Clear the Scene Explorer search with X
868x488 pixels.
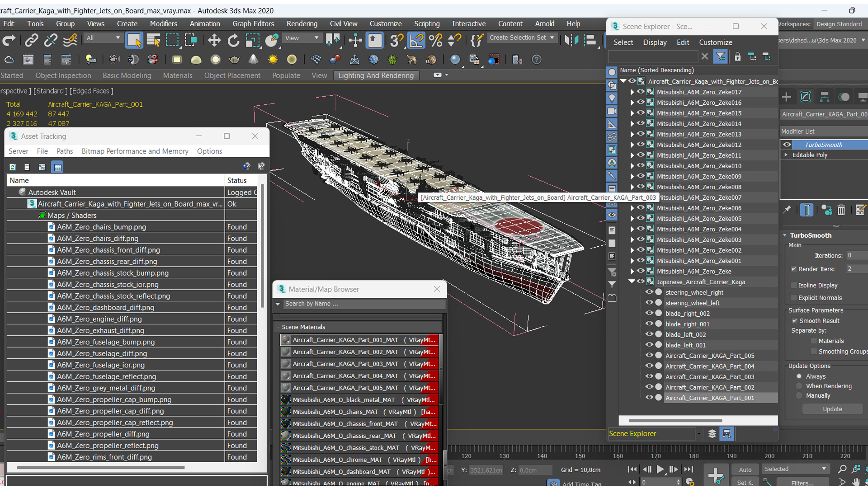tap(704, 56)
